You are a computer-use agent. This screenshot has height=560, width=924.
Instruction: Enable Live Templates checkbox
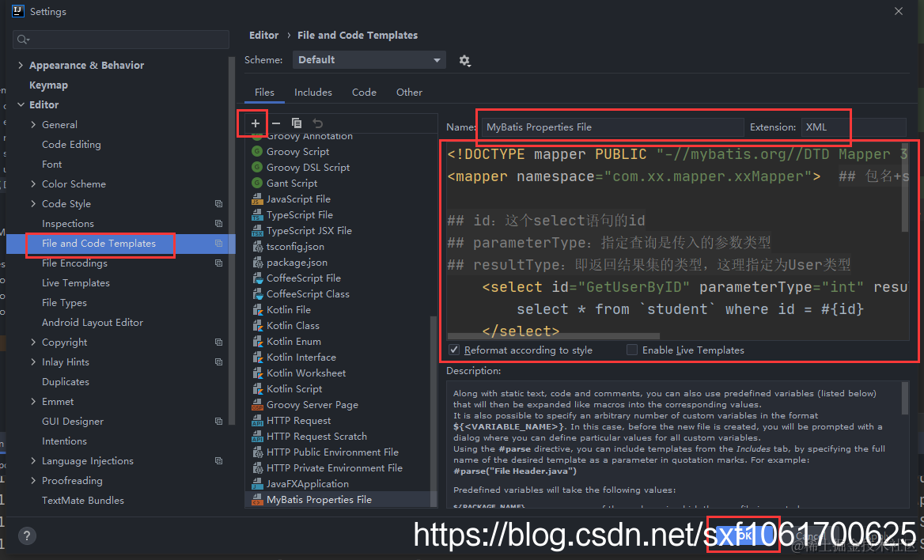click(x=632, y=350)
